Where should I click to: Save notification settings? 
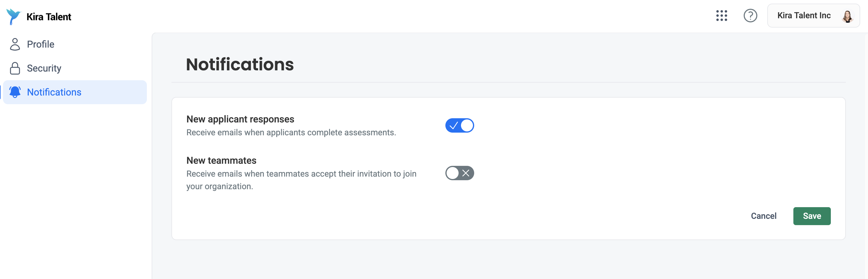coord(812,216)
